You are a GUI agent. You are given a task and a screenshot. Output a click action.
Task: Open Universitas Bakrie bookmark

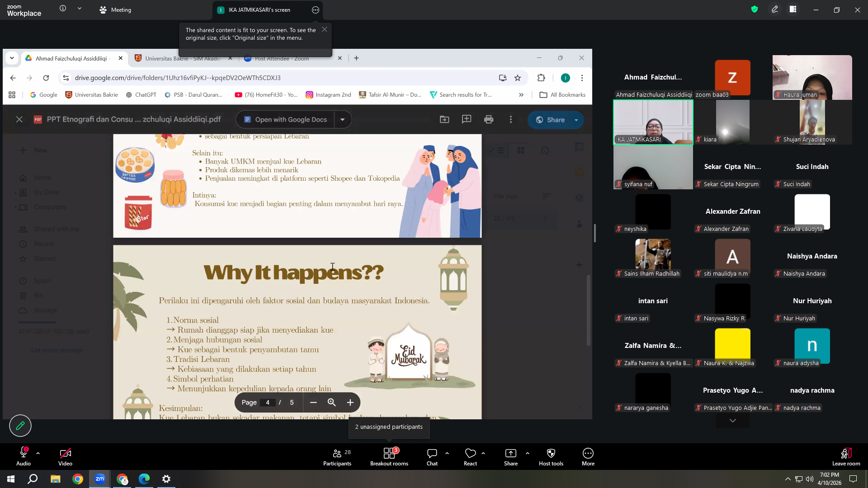92,95
